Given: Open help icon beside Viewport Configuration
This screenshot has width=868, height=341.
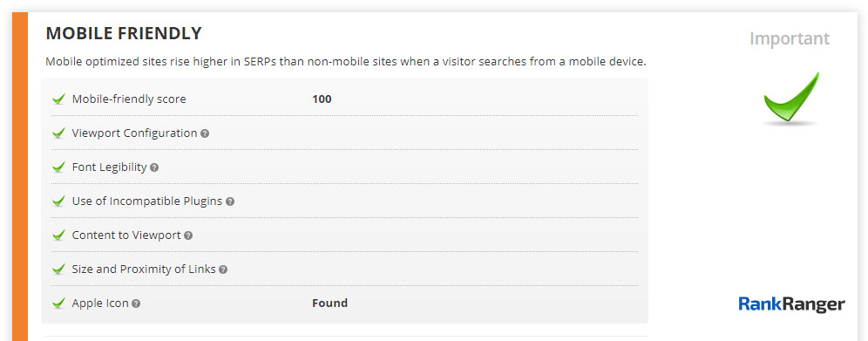Looking at the screenshot, I should tap(205, 133).
